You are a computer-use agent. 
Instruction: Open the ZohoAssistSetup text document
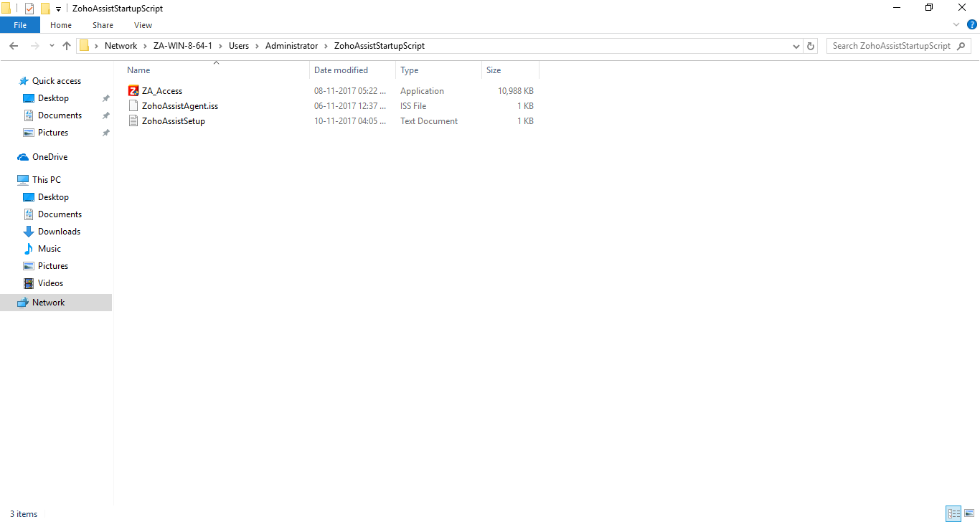[172, 120]
